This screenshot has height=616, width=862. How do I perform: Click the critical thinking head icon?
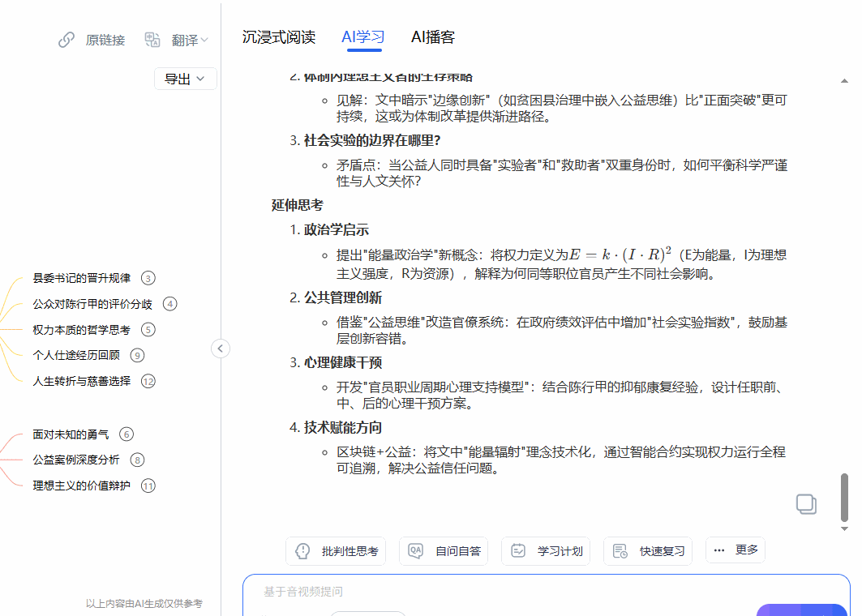[x=303, y=551]
